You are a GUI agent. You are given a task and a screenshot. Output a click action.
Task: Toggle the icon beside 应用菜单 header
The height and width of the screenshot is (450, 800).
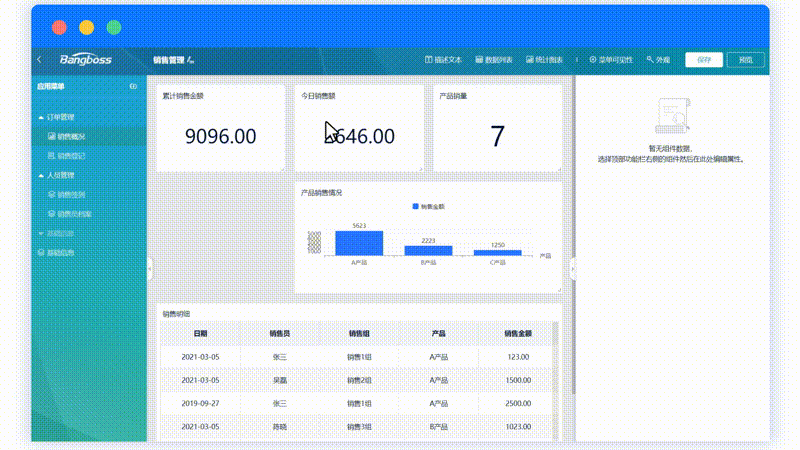[133, 87]
